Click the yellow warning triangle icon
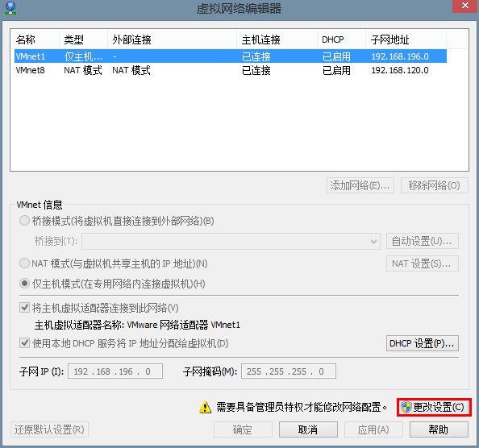 pos(205,408)
